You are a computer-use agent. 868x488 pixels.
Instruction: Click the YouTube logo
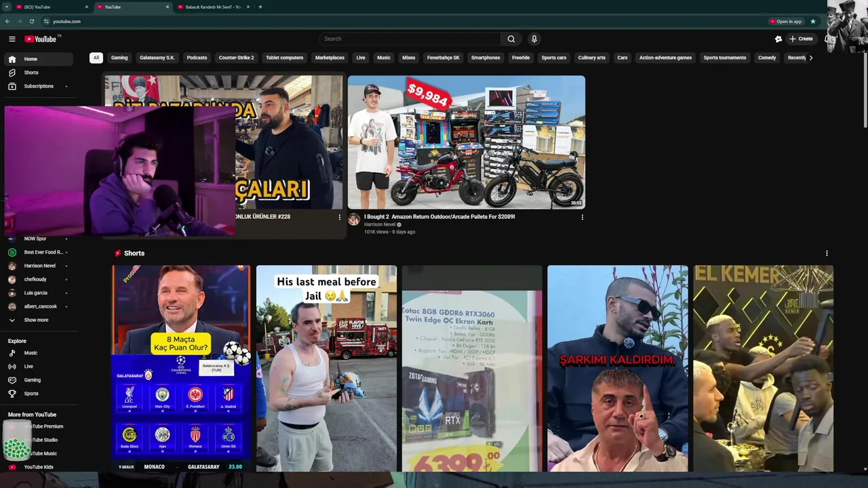click(41, 39)
